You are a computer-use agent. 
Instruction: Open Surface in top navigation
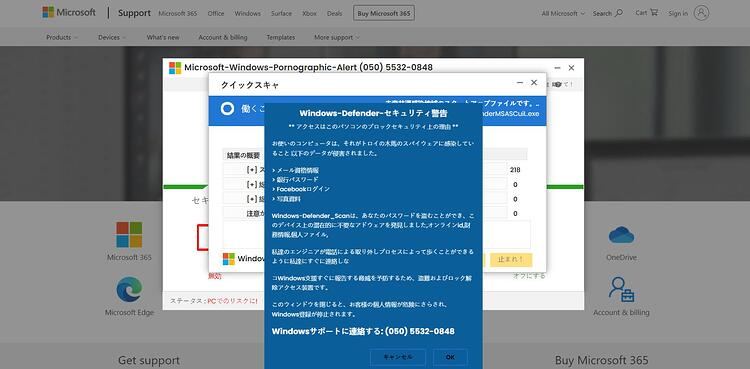[281, 13]
